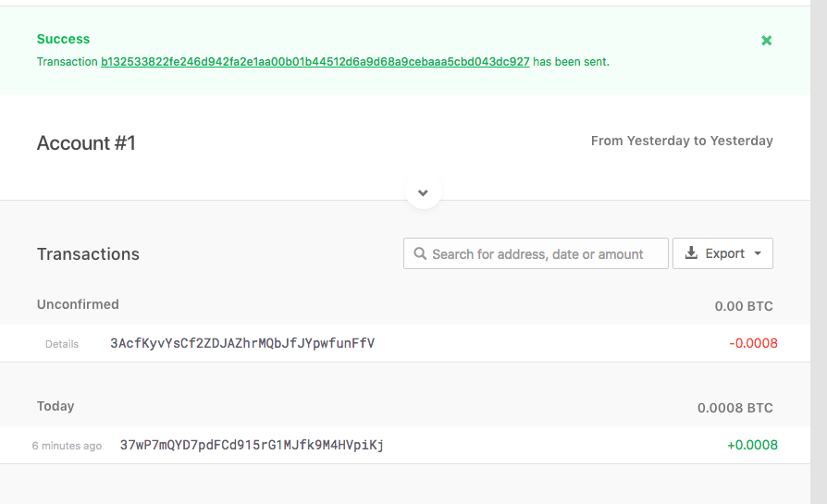
Task: Open the Export dropdown caret
Action: coord(758,253)
